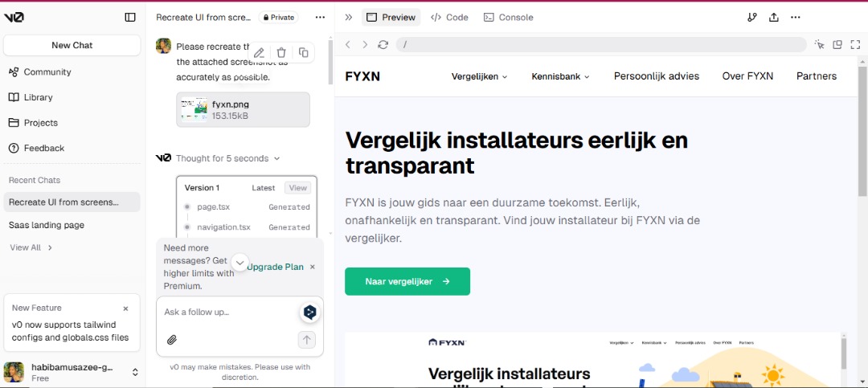Switch to the Console tab
The image size is (868, 388).
509,17
